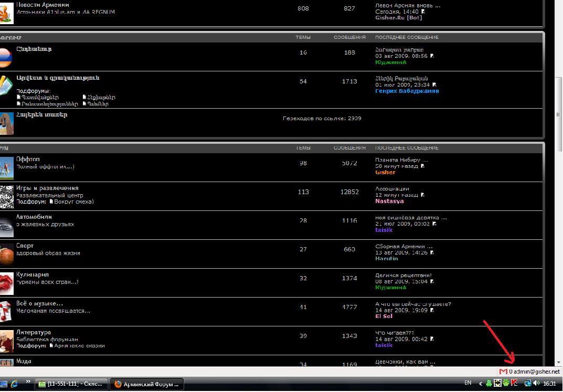This screenshot has height=392, width=563.
Task: Switch to the [11-551-111] taskbar window
Action: point(71,384)
